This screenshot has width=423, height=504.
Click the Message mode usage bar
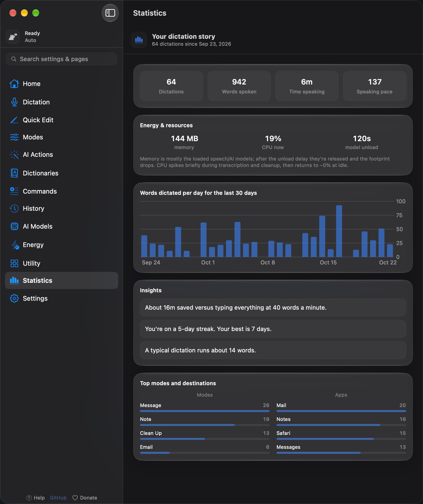pos(205,411)
